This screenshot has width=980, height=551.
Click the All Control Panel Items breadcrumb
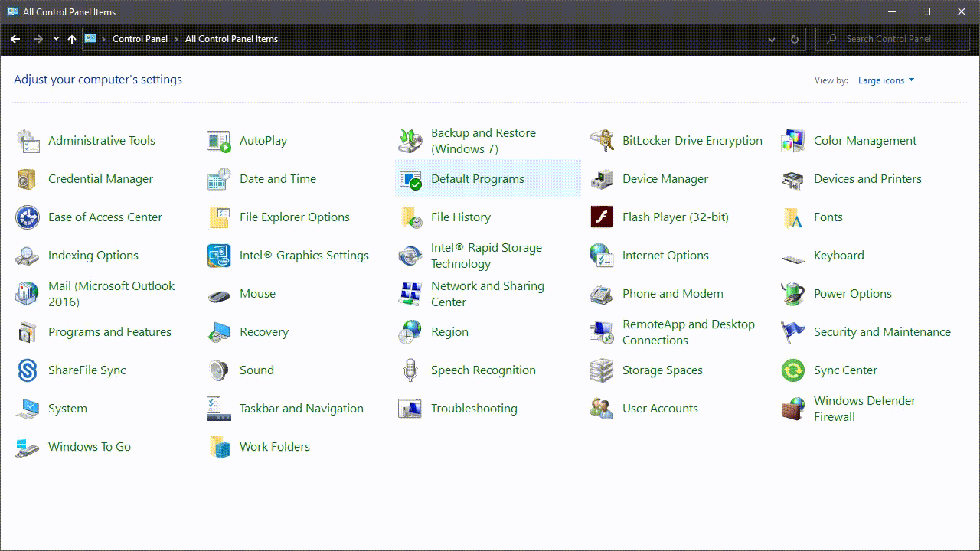[x=231, y=39]
